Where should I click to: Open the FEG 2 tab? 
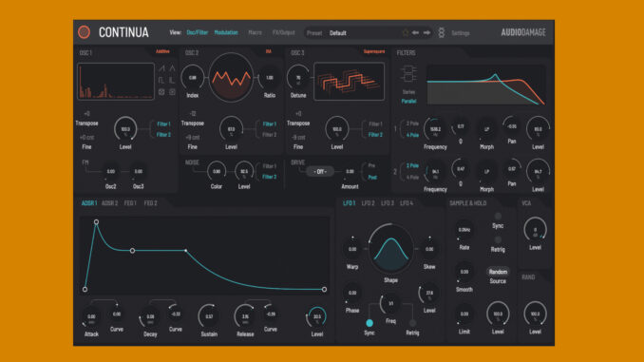151,203
